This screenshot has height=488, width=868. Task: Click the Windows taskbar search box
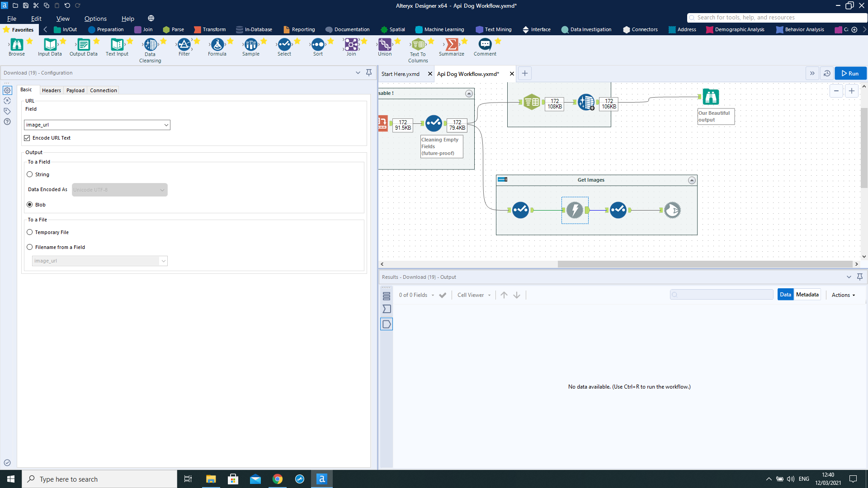99,479
